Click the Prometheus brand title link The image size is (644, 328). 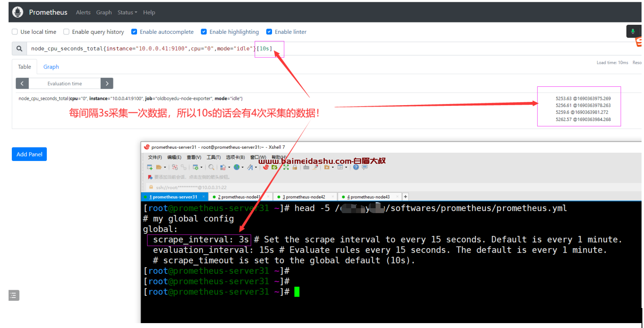tap(48, 12)
